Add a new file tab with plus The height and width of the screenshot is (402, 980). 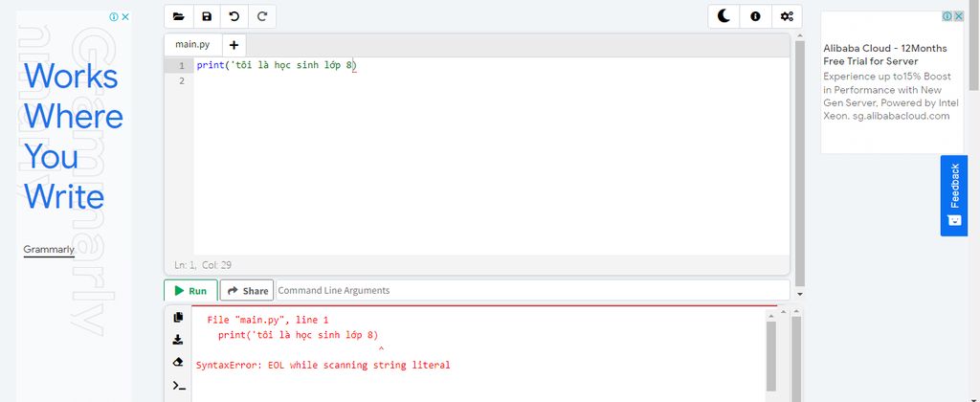[234, 45]
